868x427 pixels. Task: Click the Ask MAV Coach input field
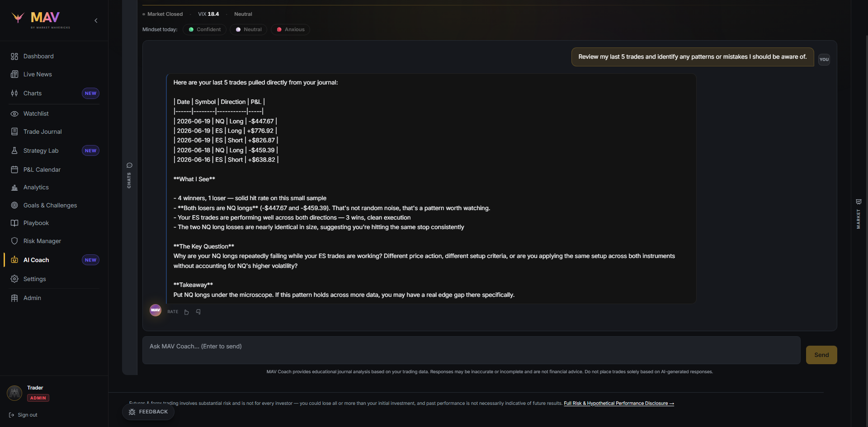pos(471,350)
